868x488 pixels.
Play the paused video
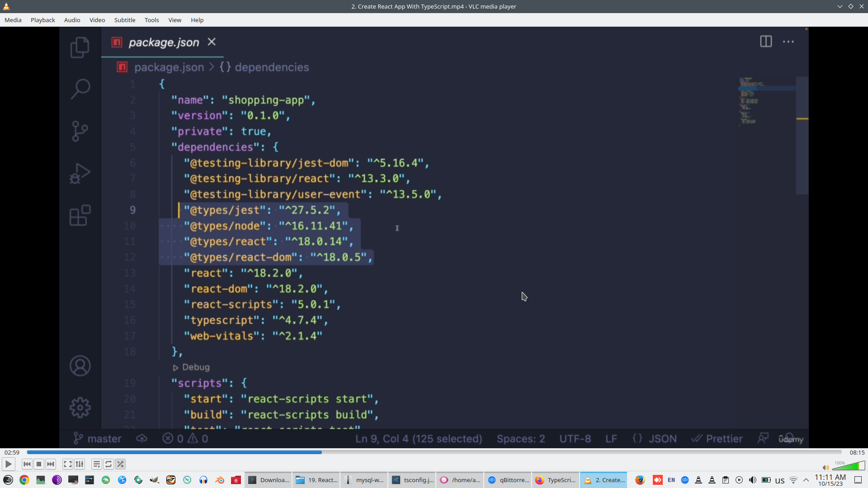(8, 464)
